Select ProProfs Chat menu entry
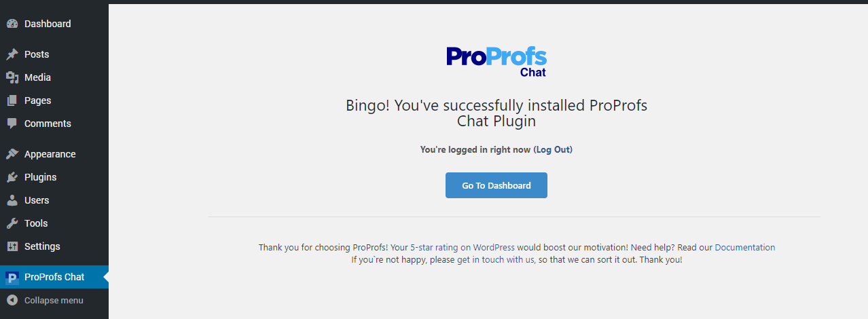Viewport: 868px width, 319px height. pyautogui.click(x=54, y=277)
